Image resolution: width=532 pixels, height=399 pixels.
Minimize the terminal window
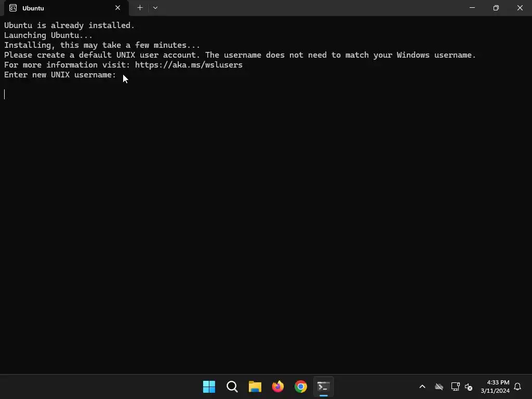coord(472,8)
